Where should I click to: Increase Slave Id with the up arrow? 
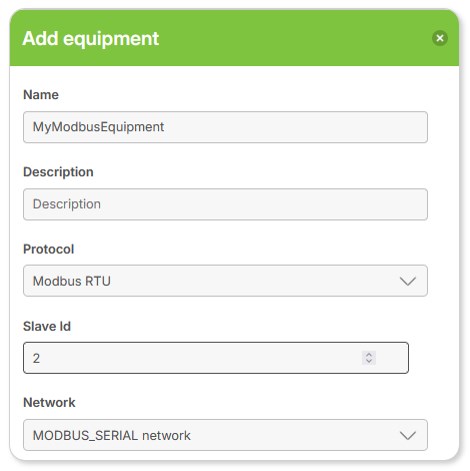tap(369, 355)
